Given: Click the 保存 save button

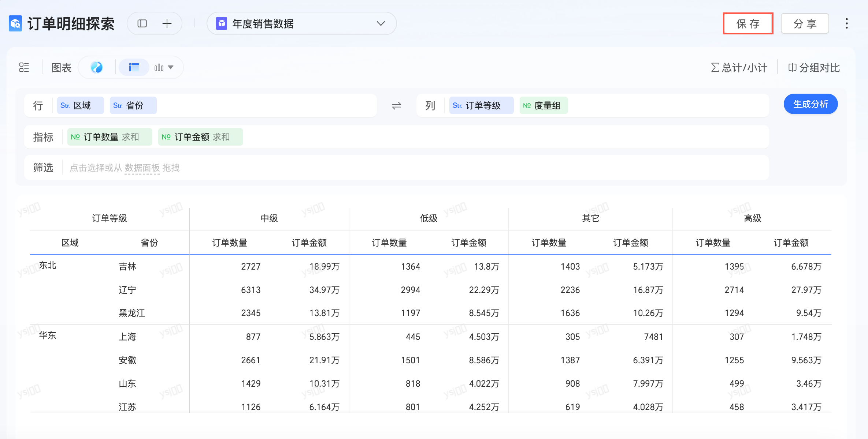Looking at the screenshot, I should pos(748,24).
